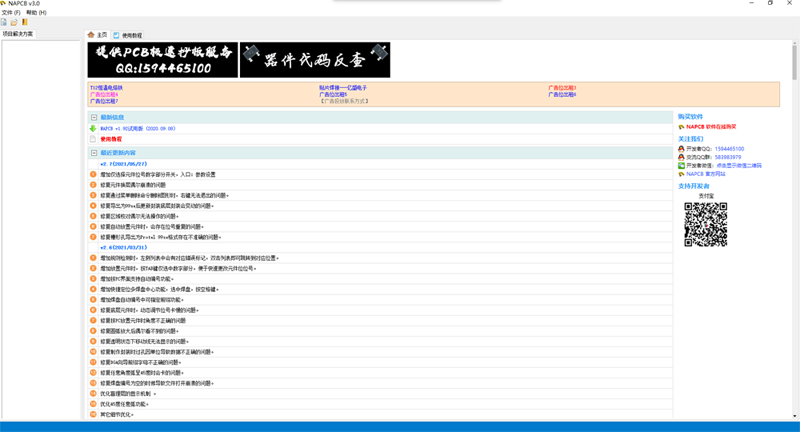
Task: Click the 其它细节优化 row
Action: pyautogui.click(x=381, y=414)
